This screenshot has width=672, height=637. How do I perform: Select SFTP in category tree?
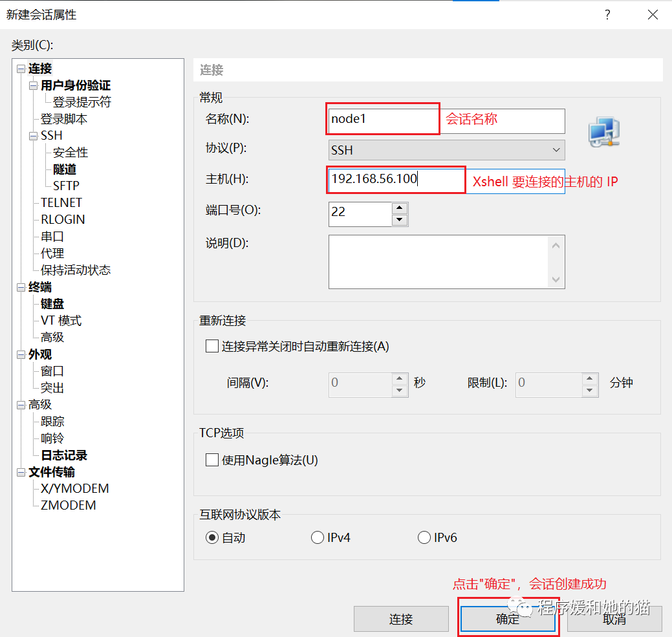[x=66, y=186]
